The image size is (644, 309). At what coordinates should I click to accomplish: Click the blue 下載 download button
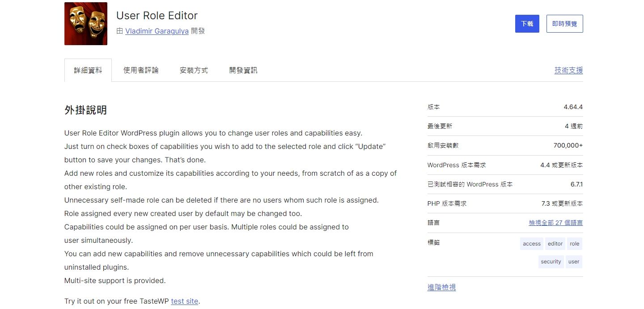(527, 24)
